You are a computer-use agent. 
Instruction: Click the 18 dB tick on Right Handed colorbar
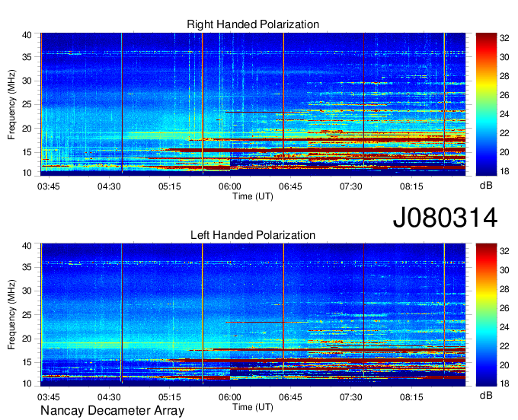click(x=504, y=171)
